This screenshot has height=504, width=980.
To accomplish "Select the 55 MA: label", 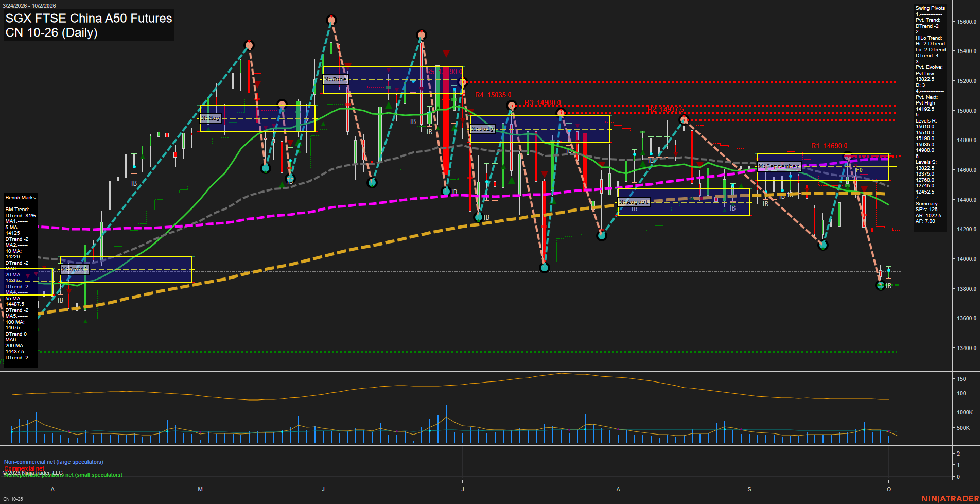I will pos(13,299).
